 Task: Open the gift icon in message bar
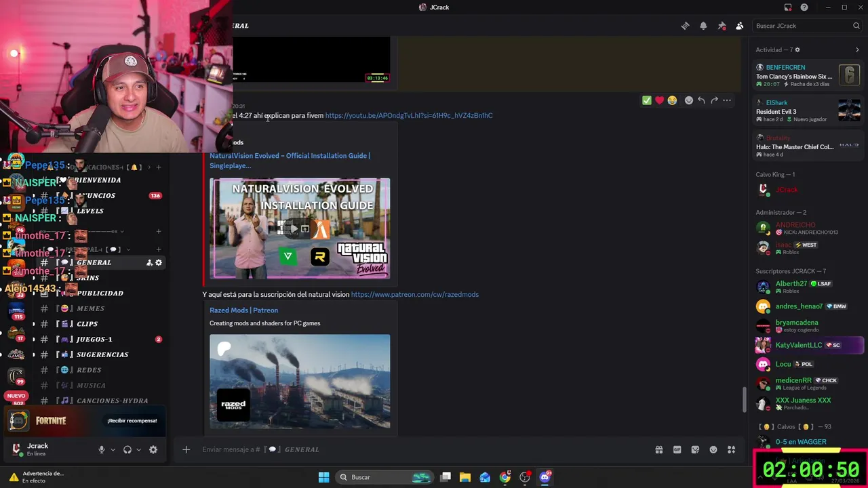(x=658, y=449)
